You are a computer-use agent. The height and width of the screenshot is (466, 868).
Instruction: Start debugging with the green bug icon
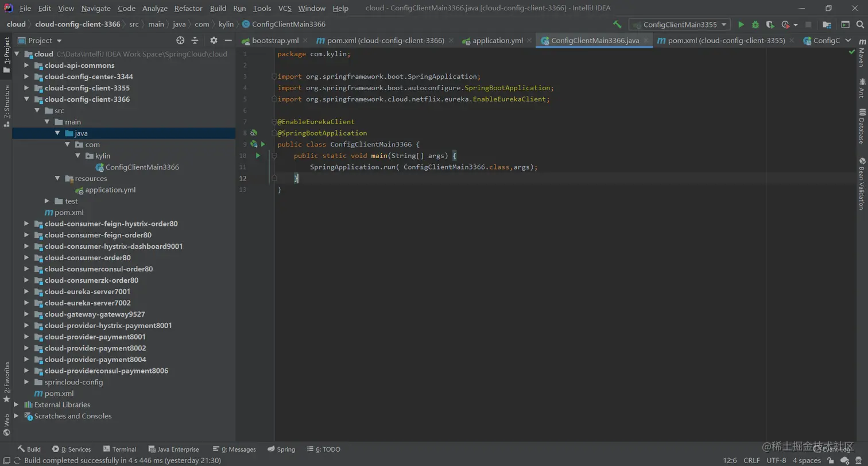click(x=755, y=25)
